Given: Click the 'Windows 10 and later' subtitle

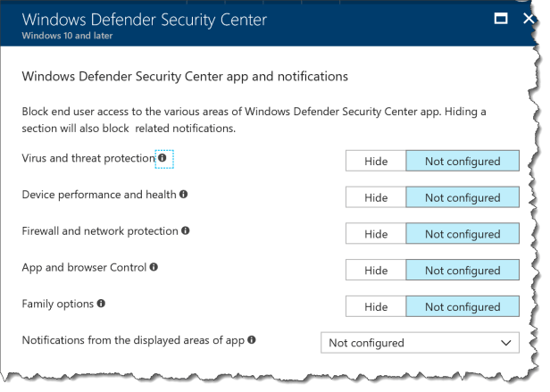Looking at the screenshot, I should [67, 36].
